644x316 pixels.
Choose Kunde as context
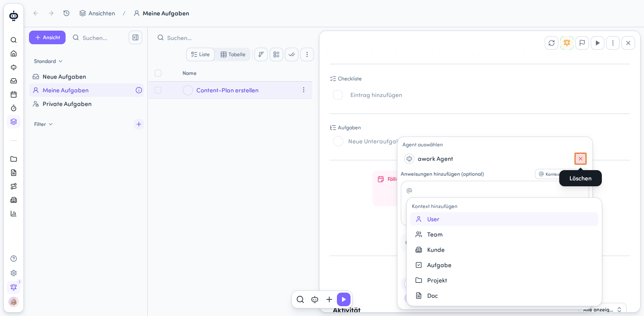pyautogui.click(x=504, y=250)
